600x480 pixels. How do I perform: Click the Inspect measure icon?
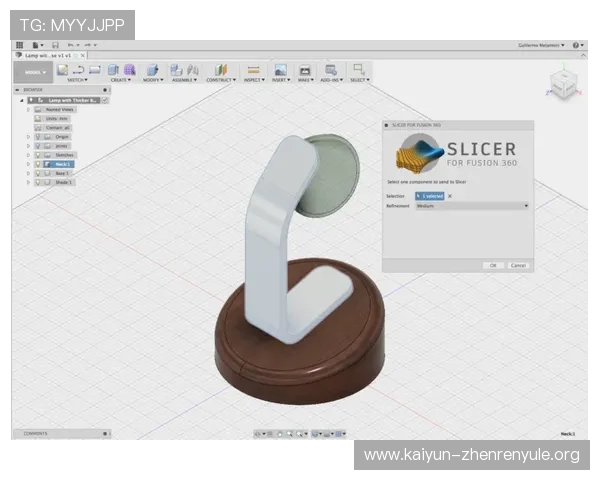coord(254,70)
